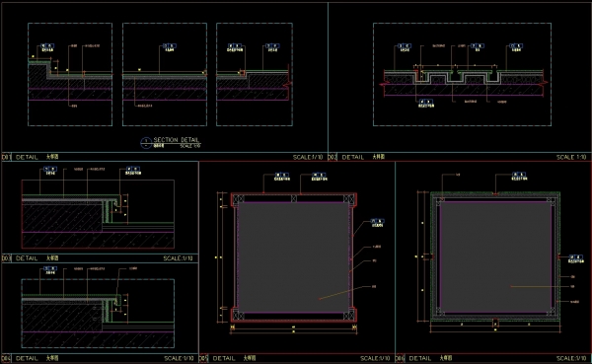The height and width of the screenshot is (364, 592).
Task: Click the D03 SCALE 1/10 text
Action: pos(178,258)
